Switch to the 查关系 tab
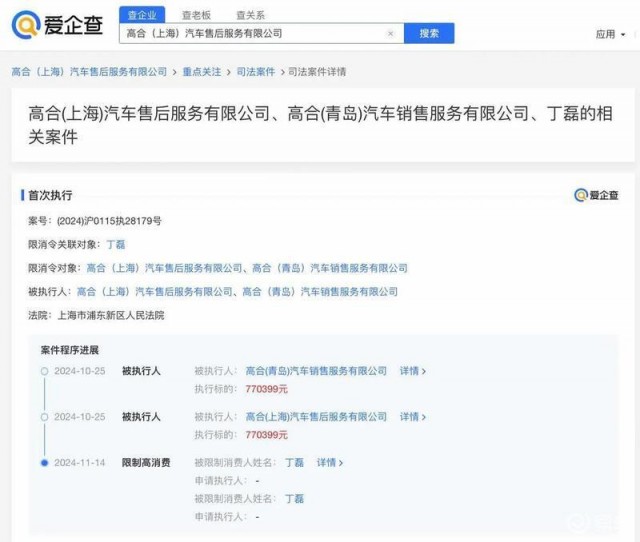The image size is (640, 542). [251, 16]
